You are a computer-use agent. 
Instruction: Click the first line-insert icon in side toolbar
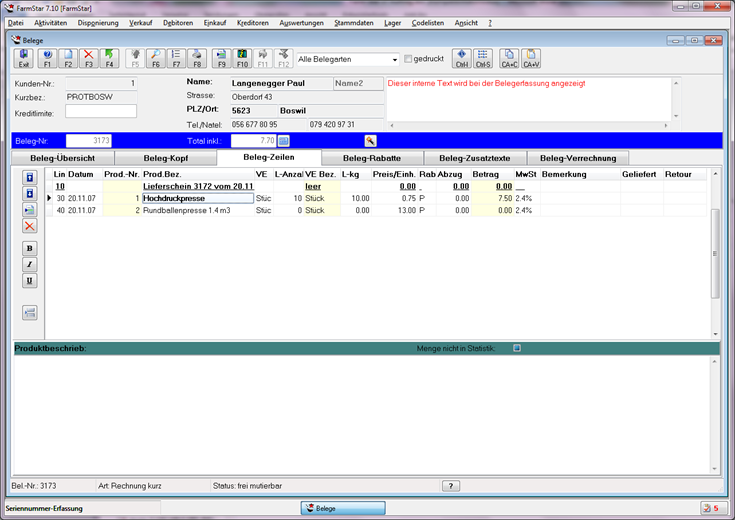pyautogui.click(x=30, y=177)
